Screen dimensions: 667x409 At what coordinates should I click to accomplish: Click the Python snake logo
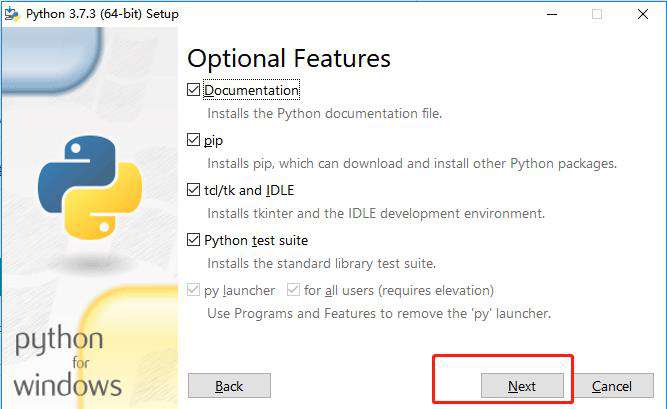[90, 187]
